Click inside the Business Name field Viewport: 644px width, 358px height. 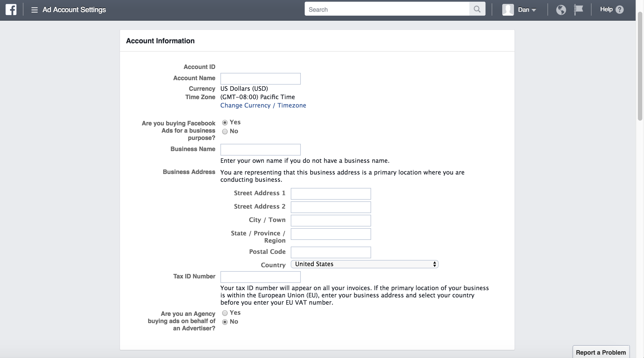(x=260, y=149)
